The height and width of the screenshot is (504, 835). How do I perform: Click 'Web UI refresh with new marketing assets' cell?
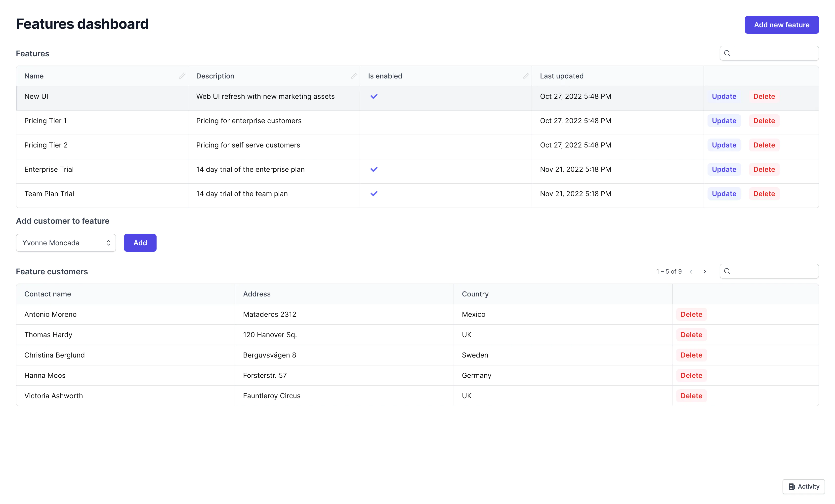[x=274, y=98]
